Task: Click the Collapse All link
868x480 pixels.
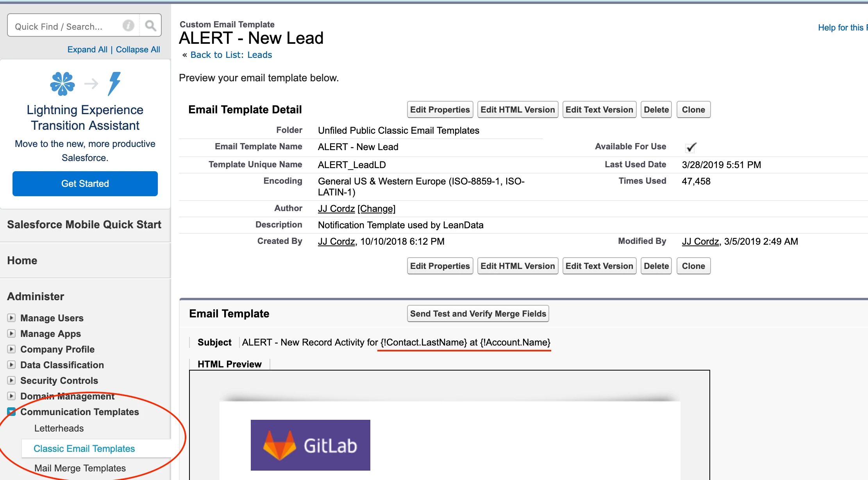Action: (138, 49)
